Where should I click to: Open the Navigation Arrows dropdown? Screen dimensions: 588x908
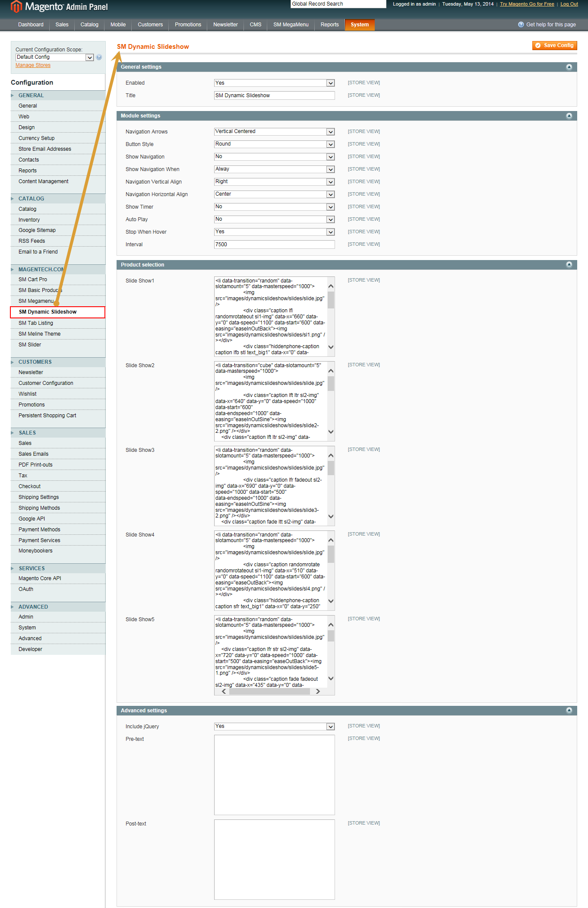coord(274,132)
